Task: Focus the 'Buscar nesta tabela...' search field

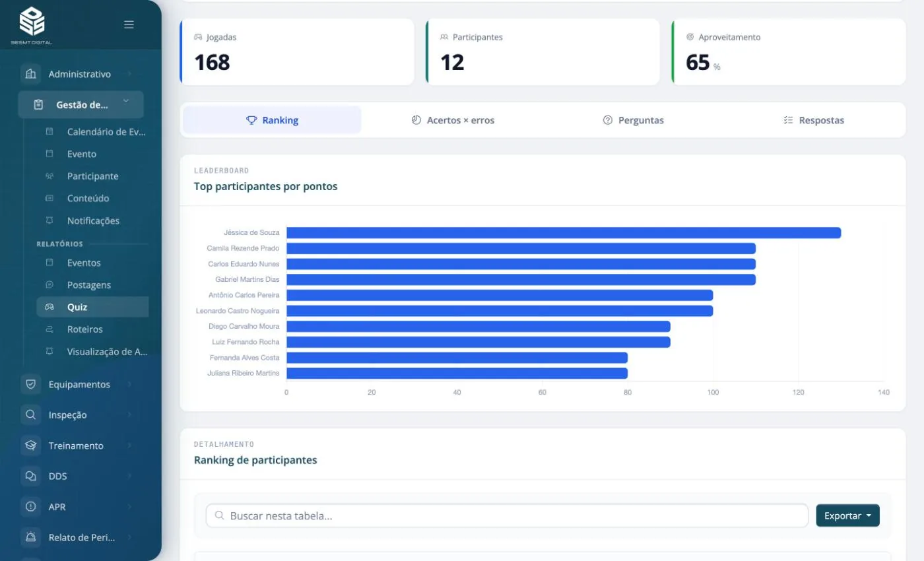Action: pos(507,515)
